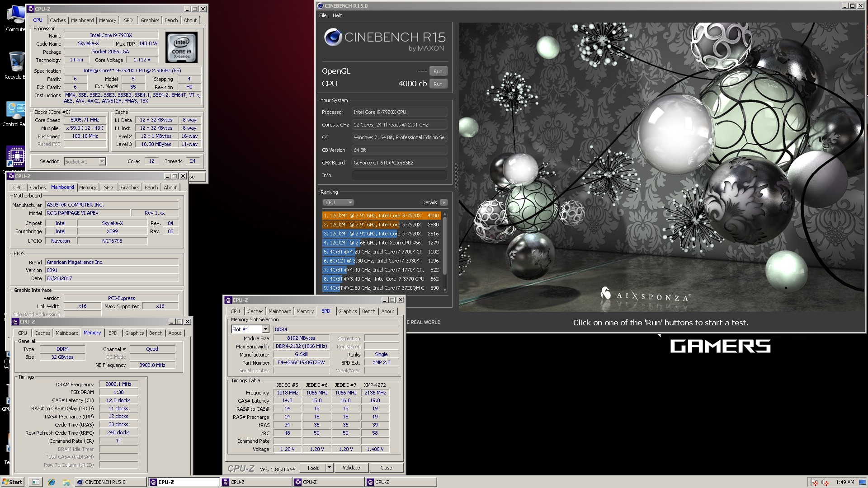Click the arrow icon next to Details
This screenshot has height=488, width=868.
click(444, 202)
